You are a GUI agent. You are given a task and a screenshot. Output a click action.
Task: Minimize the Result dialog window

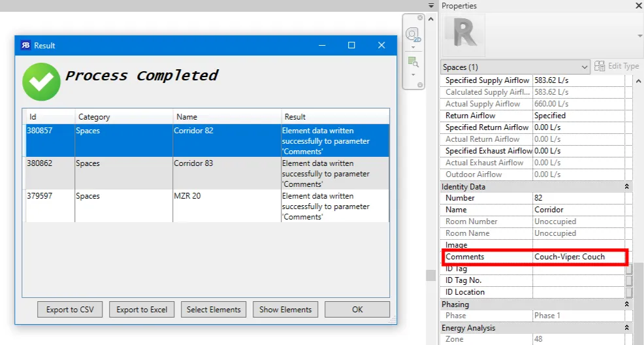tap(322, 45)
